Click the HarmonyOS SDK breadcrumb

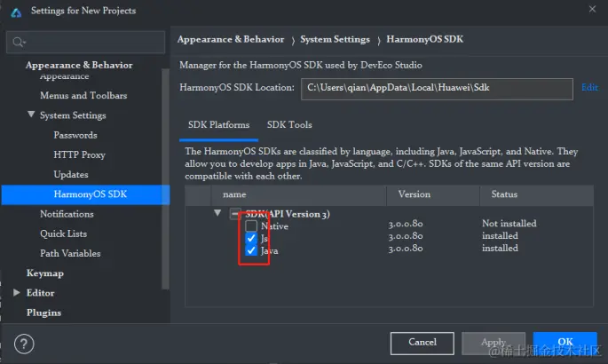(424, 39)
